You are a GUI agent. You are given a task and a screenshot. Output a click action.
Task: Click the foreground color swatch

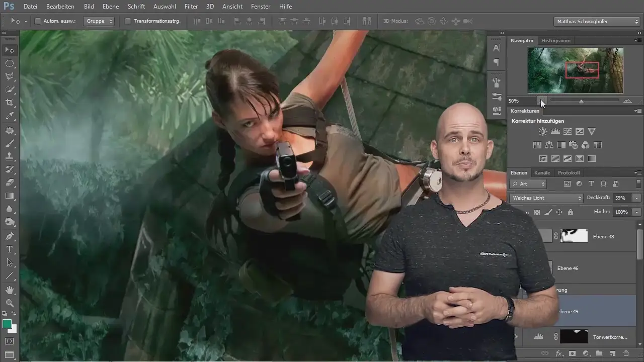[x=7, y=324]
